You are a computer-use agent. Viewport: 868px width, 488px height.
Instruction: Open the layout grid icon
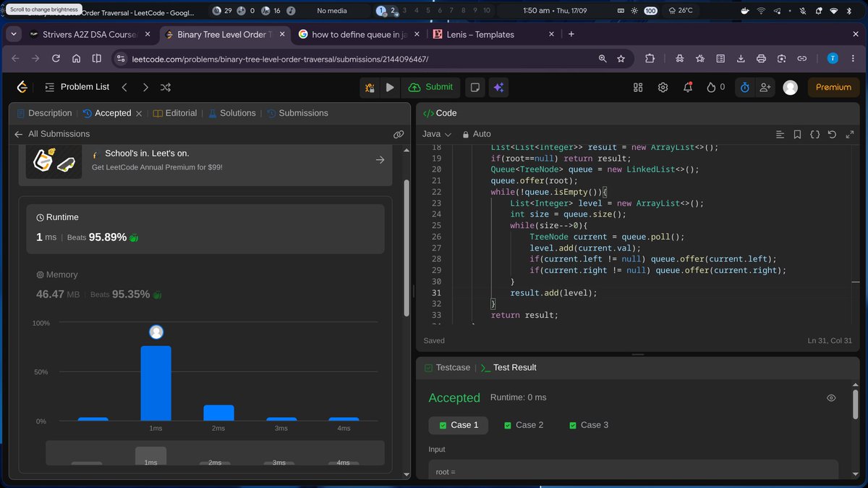point(638,87)
